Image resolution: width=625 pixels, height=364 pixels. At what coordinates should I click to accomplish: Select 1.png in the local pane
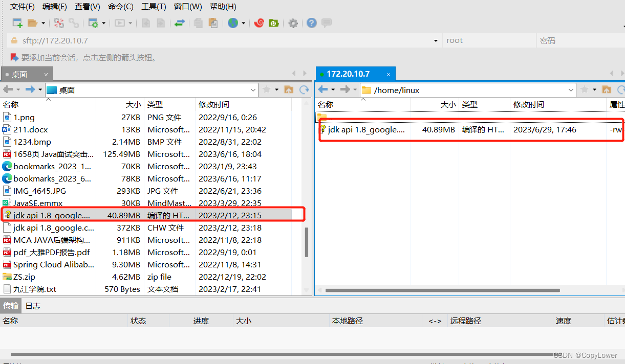pos(146,117)
